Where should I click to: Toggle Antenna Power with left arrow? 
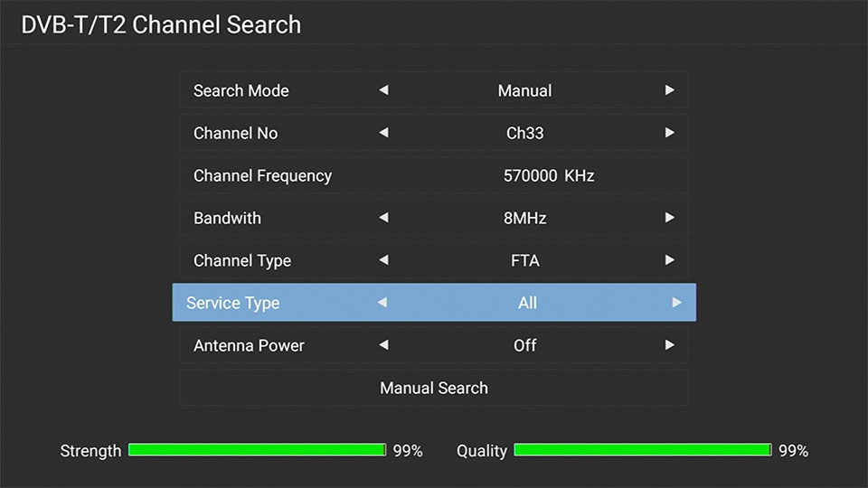[383, 345]
